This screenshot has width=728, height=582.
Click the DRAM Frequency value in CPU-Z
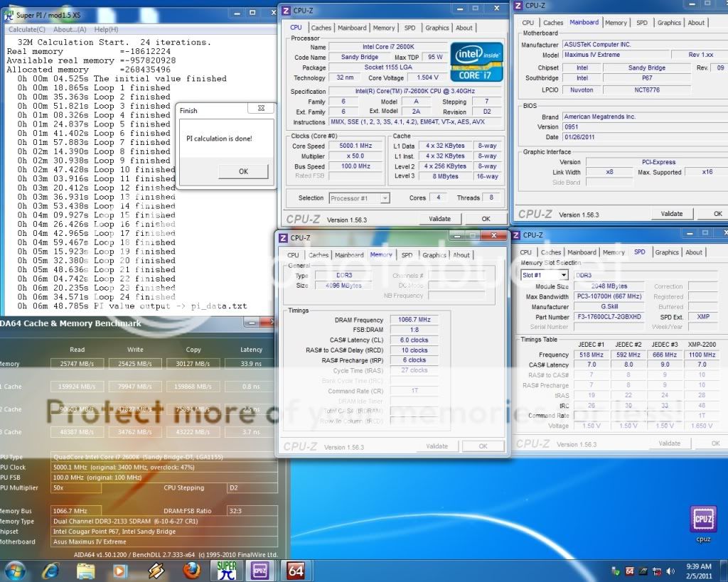coord(414,320)
